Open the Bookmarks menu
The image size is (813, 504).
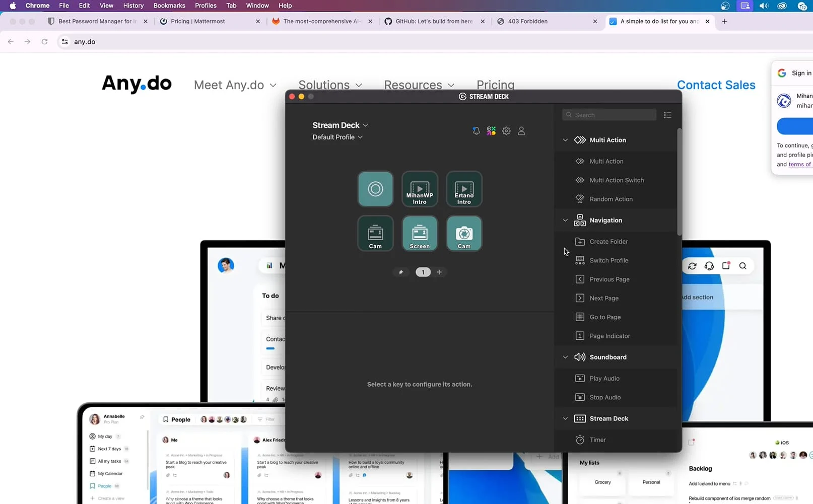[x=169, y=6]
